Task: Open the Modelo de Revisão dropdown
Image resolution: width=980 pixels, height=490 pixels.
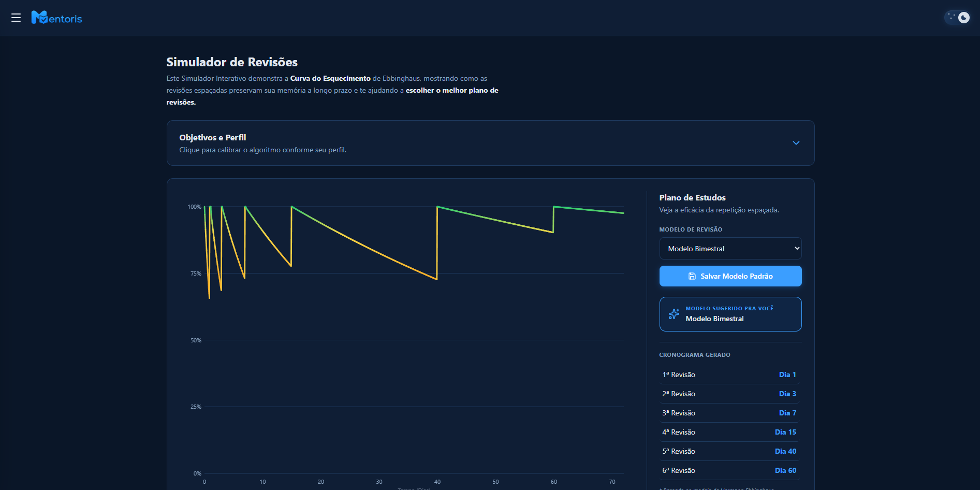Action: click(730, 249)
